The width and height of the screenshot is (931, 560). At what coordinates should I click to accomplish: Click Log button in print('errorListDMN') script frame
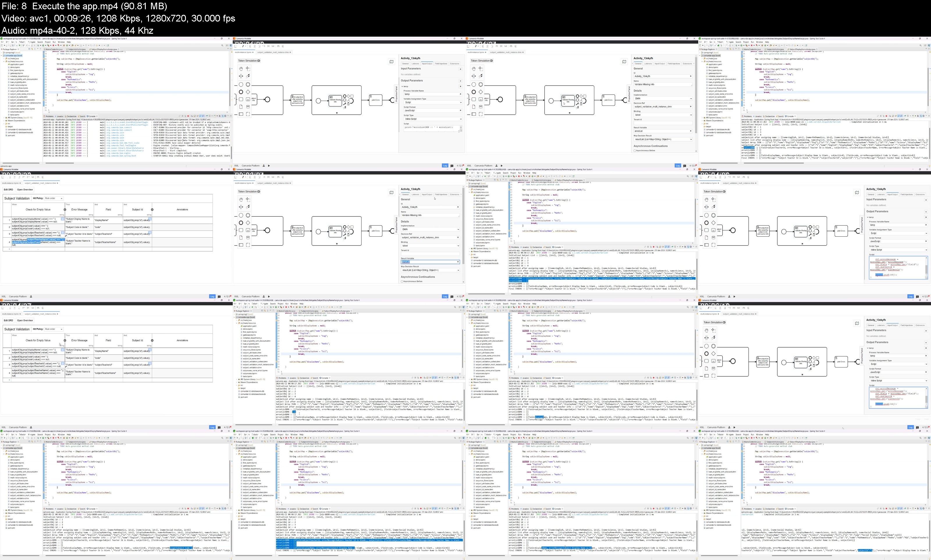[445, 166]
